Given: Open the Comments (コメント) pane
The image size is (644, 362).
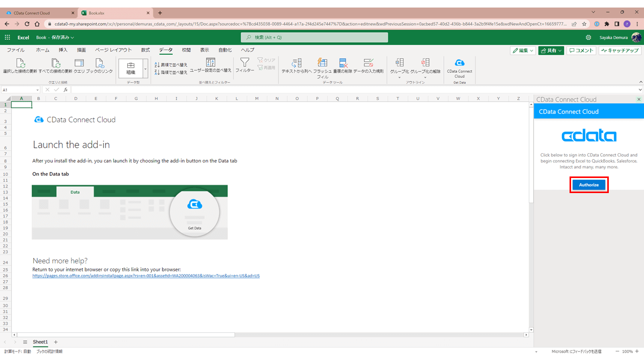Looking at the screenshot, I should click(x=581, y=50).
